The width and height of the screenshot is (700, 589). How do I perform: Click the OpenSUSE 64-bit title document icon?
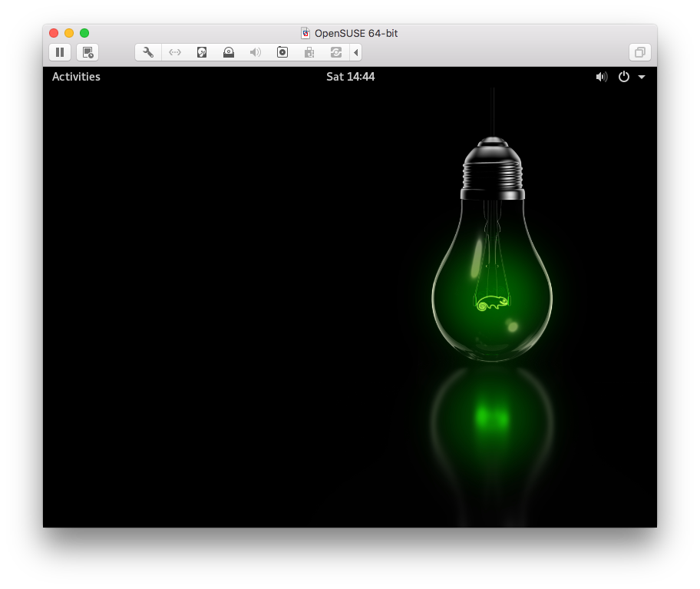305,33
